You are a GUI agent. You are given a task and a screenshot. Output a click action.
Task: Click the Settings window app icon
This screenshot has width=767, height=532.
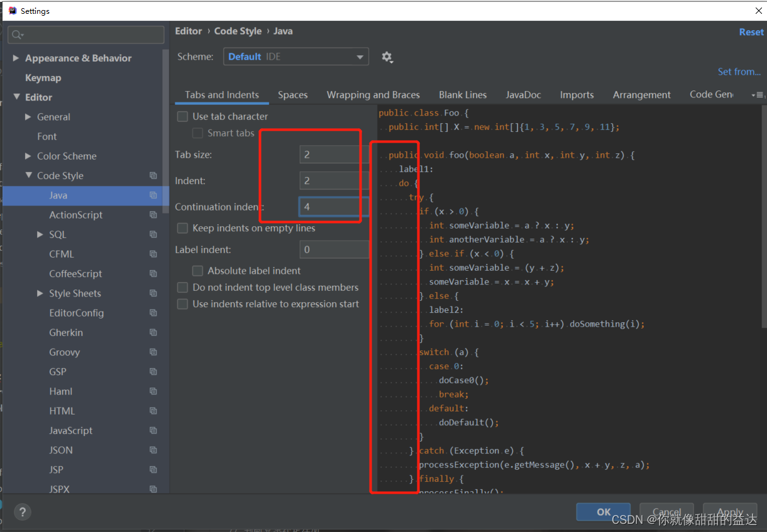click(11, 11)
